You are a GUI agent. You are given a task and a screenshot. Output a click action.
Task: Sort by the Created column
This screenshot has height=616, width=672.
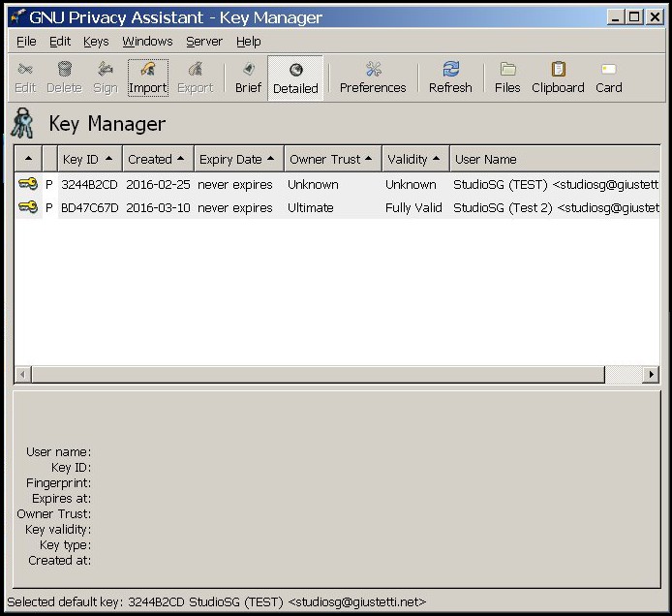pos(158,159)
